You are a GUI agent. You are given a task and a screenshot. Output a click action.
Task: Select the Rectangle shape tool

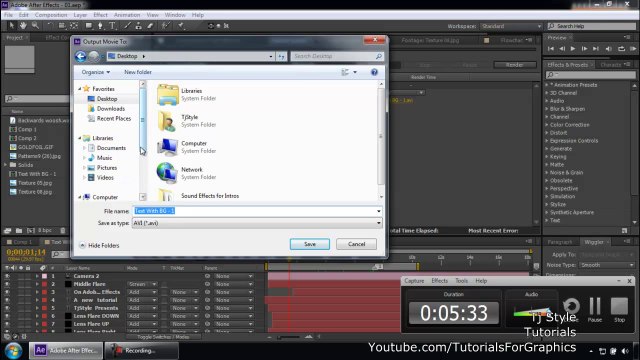[88, 26]
